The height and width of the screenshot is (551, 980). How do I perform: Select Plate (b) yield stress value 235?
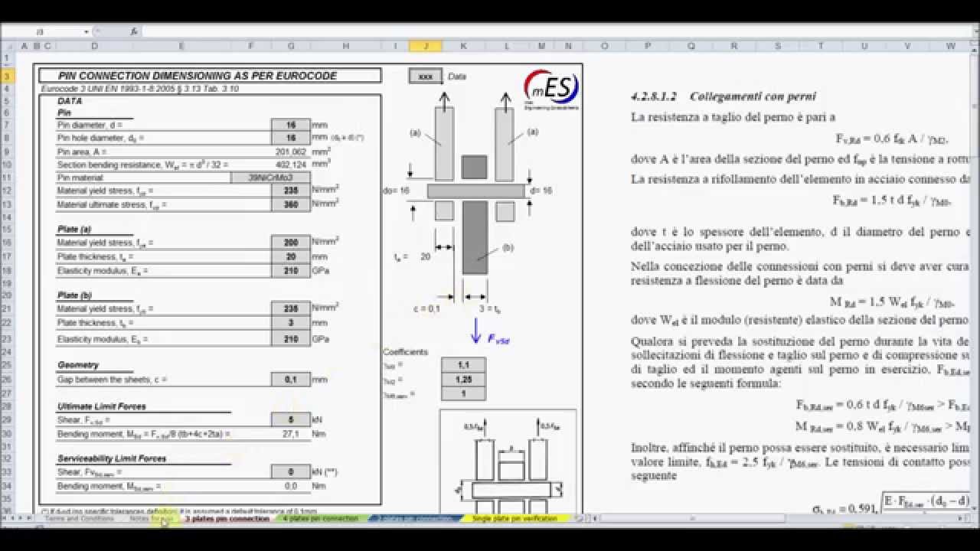pos(291,308)
